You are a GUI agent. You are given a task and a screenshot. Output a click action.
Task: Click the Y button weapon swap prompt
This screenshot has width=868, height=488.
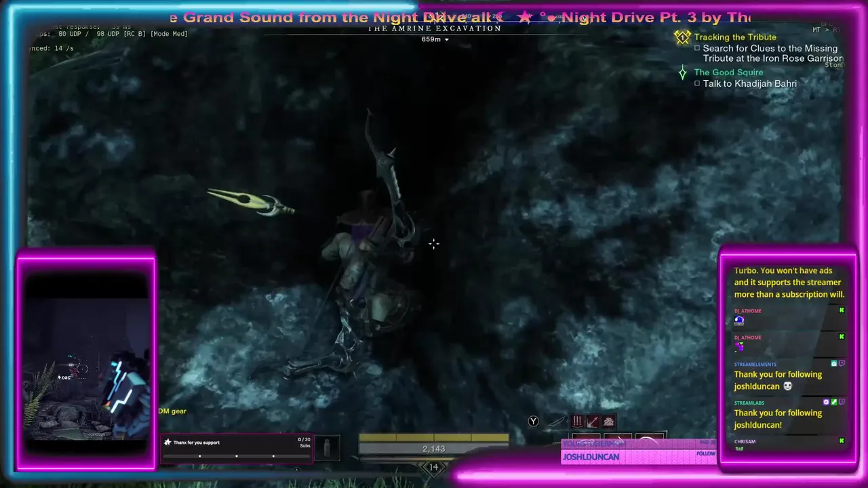pyautogui.click(x=533, y=422)
